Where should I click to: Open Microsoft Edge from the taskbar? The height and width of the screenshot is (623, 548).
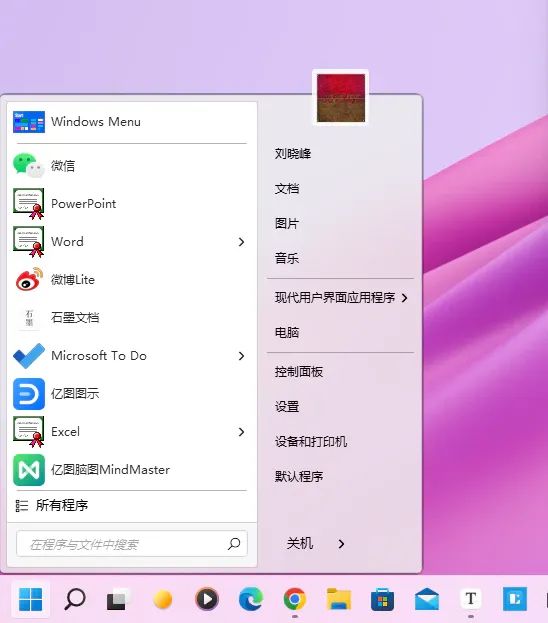tap(251, 598)
